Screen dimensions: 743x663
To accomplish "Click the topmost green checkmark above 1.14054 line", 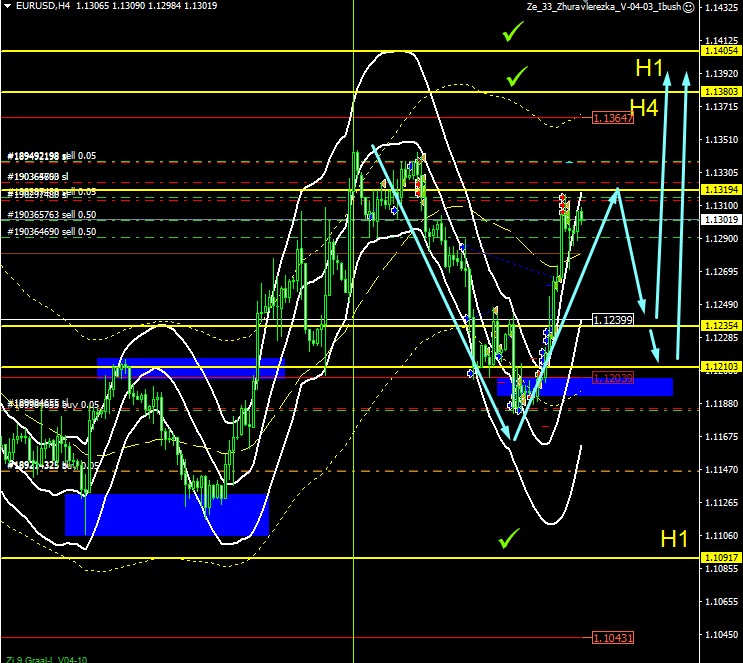I will [513, 33].
